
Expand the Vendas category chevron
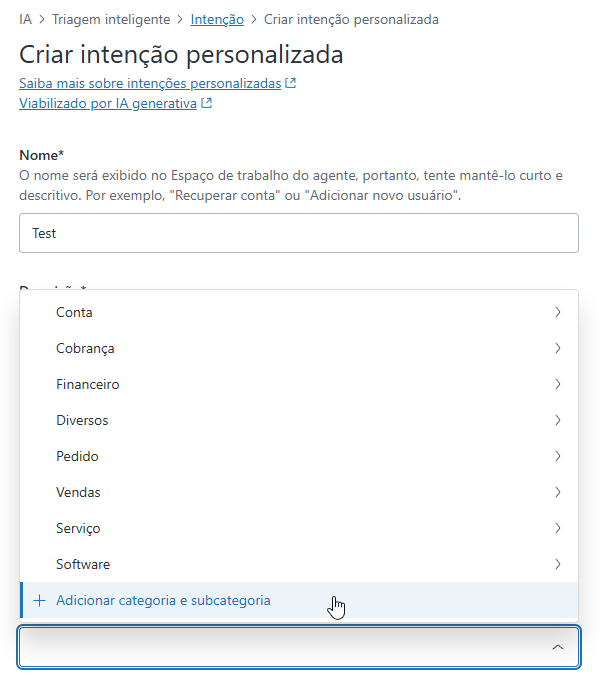(557, 492)
